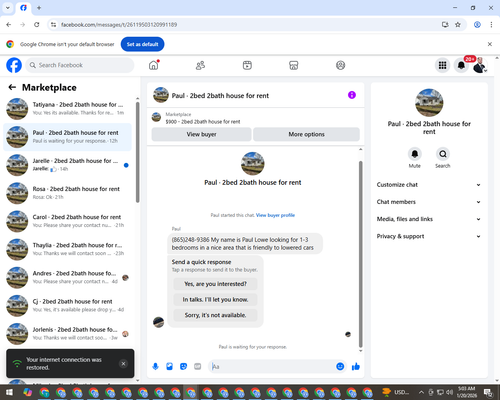
Task: Expand the Chat members section
Action: point(429,202)
